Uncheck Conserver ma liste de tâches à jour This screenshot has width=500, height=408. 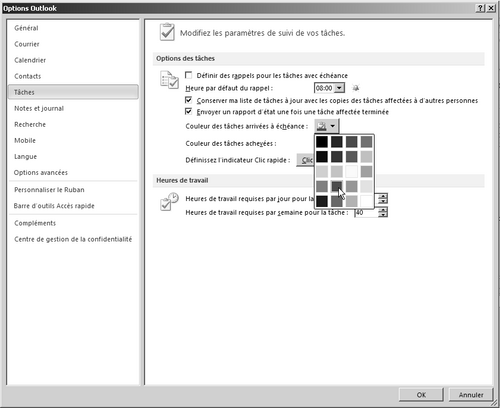click(189, 100)
